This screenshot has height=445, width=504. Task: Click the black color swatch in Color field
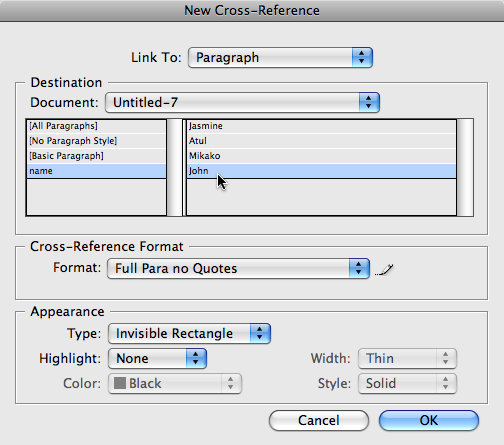click(120, 383)
